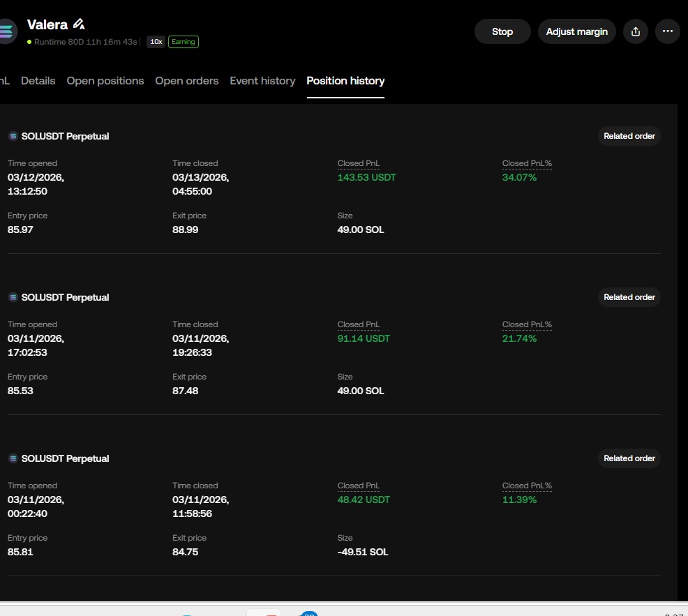Click the Closed PnL% label above 34.07%
The width and height of the screenshot is (688, 616).
[527, 163]
